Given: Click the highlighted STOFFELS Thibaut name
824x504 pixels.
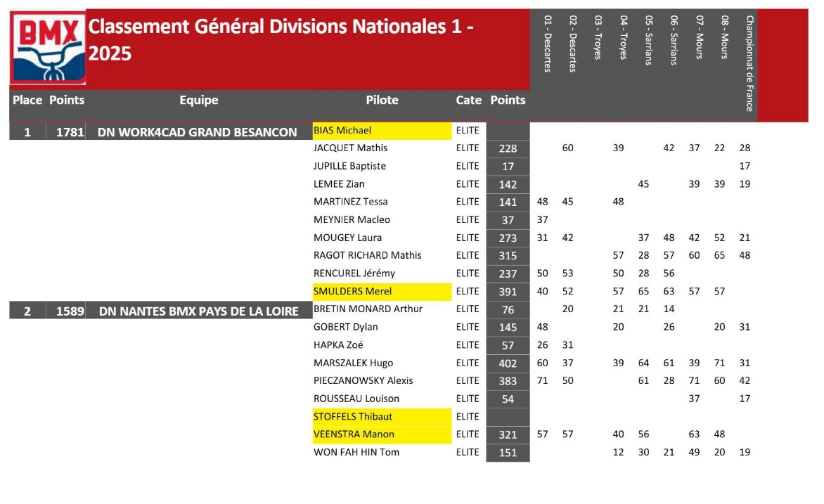Looking at the screenshot, I should [382, 417].
